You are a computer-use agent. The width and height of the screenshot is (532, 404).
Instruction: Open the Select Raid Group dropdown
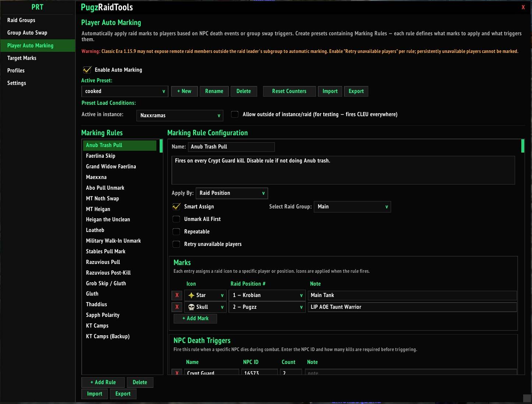[352, 207]
